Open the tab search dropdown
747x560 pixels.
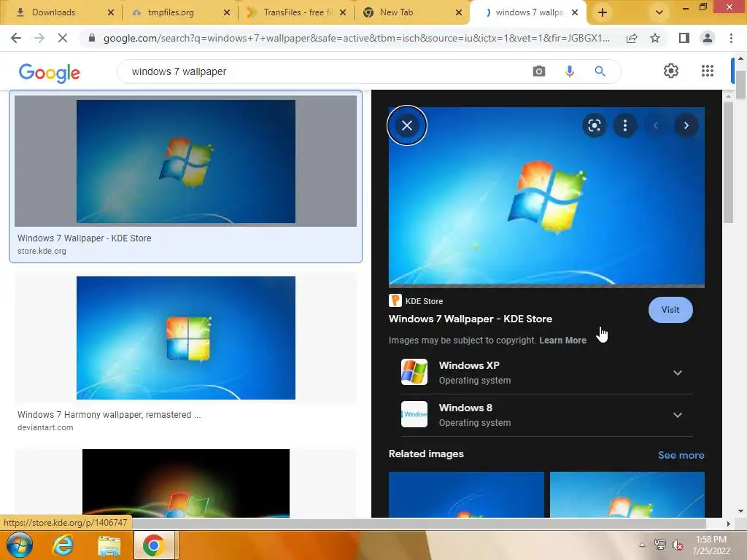pyautogui.click(x=659, y=12)
